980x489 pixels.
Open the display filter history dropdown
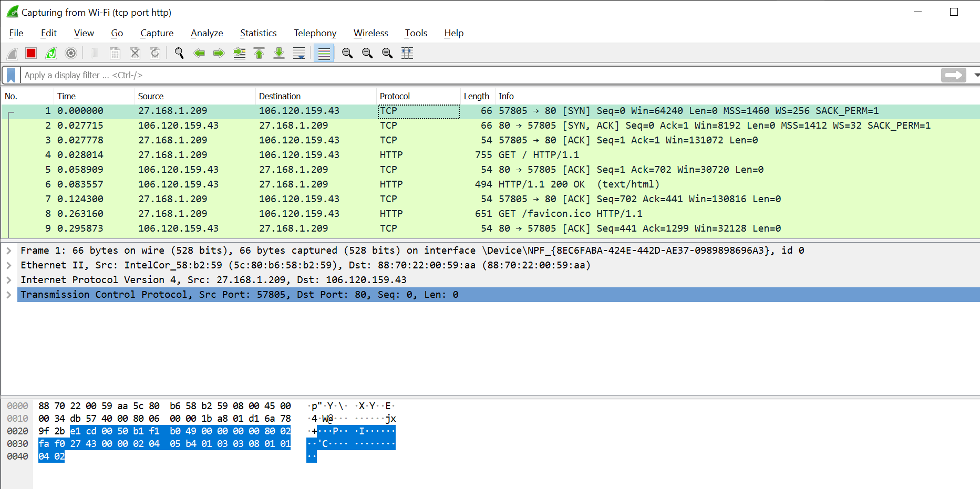976,75
